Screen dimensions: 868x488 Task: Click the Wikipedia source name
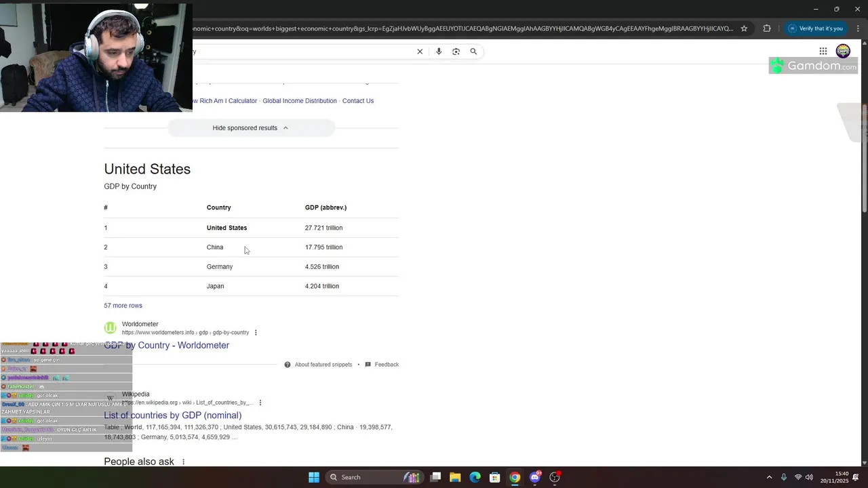136,394
